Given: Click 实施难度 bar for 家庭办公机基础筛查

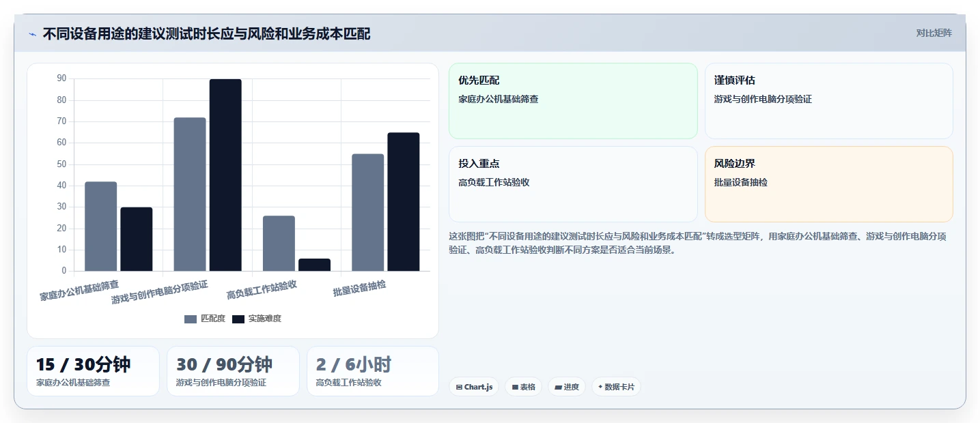Looking at the screenshot, I should coord(137,239).
